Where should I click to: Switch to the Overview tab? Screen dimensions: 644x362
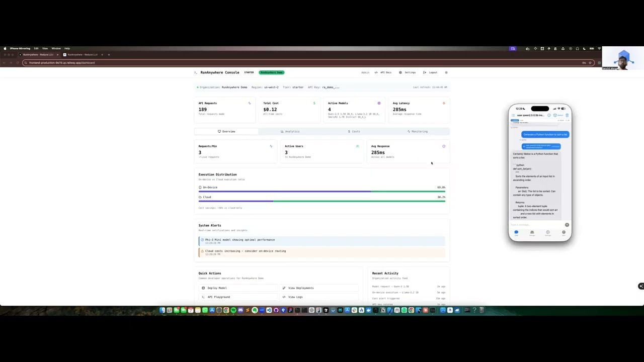tap(226, 131)
